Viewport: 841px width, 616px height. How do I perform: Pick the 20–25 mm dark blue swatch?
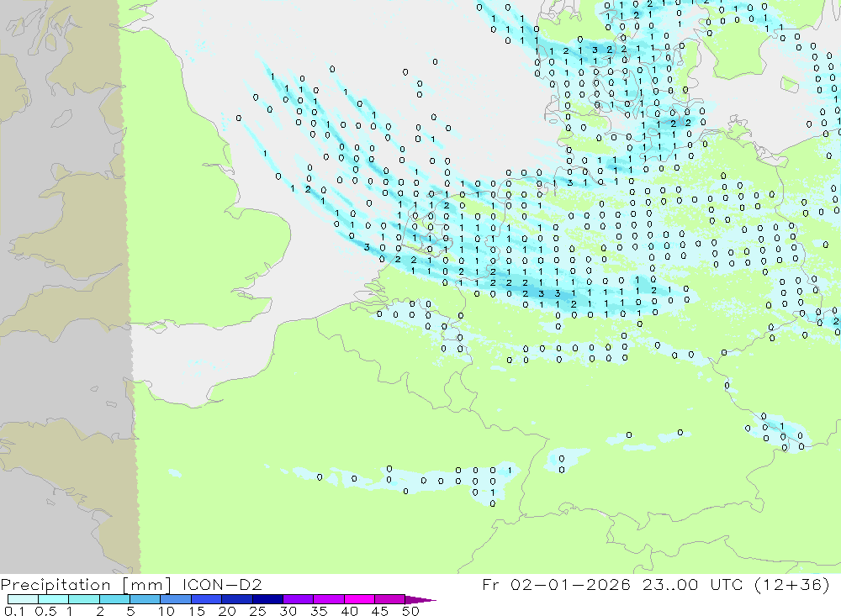tap(237, 599)
